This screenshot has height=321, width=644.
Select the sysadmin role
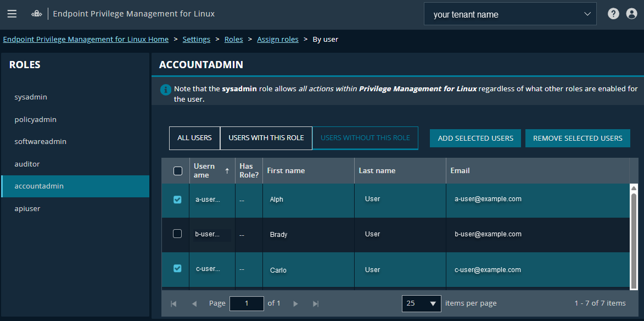pos(75,97)
